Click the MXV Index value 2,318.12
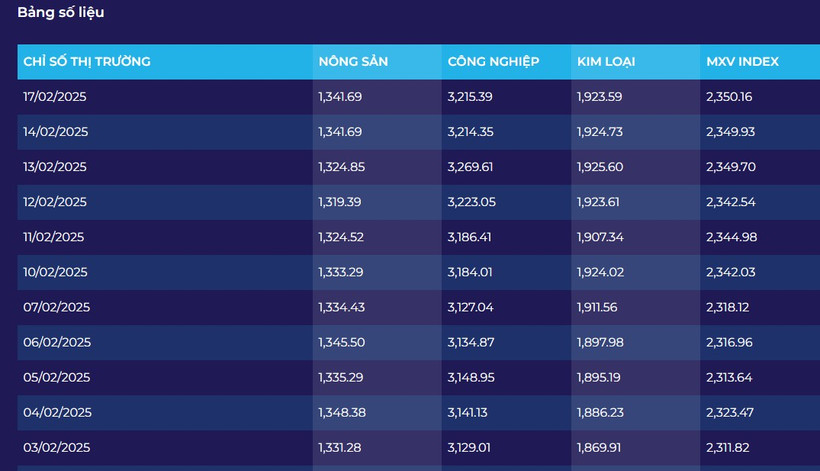The image size is (820, 471). coord(727,307)
